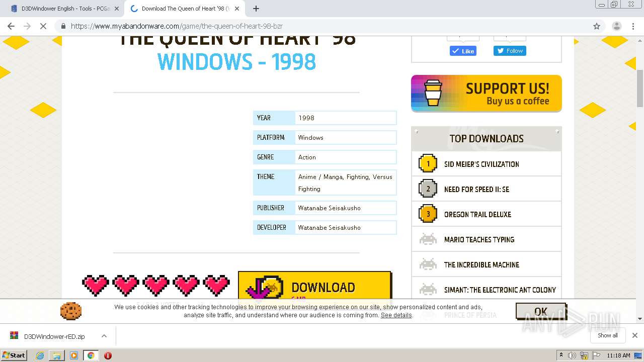
Task: Click the cookie icon in consent bar
Action: click(x=71, y=311)
